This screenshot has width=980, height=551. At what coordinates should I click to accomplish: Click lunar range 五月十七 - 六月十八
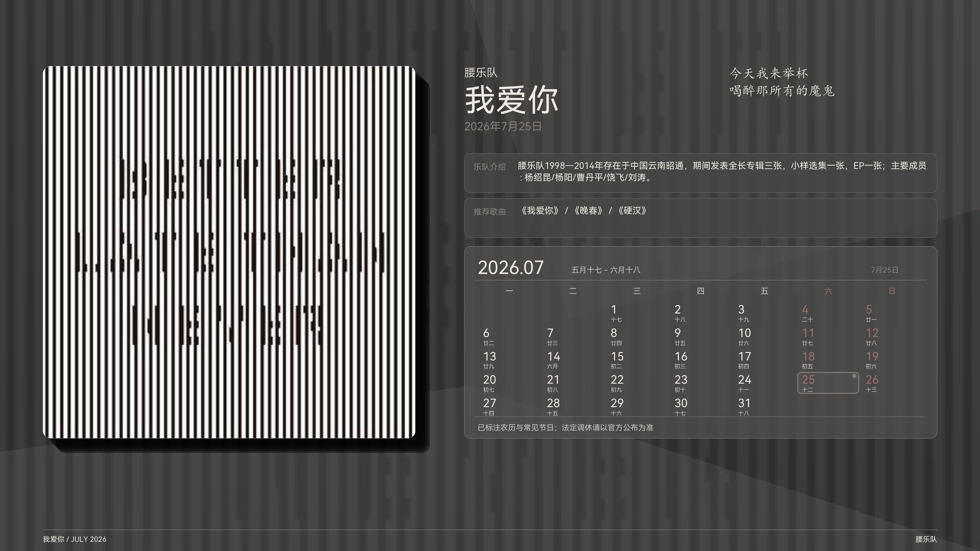[606, 270]
